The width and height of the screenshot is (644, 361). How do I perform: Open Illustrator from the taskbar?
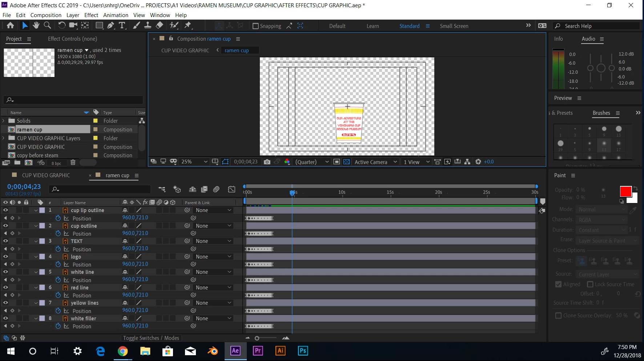pos(281,351)
